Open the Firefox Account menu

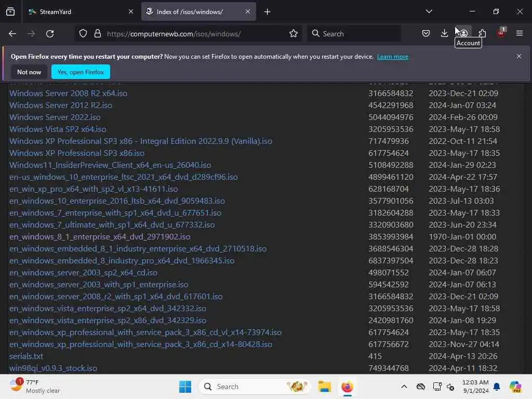pos(463,33)
